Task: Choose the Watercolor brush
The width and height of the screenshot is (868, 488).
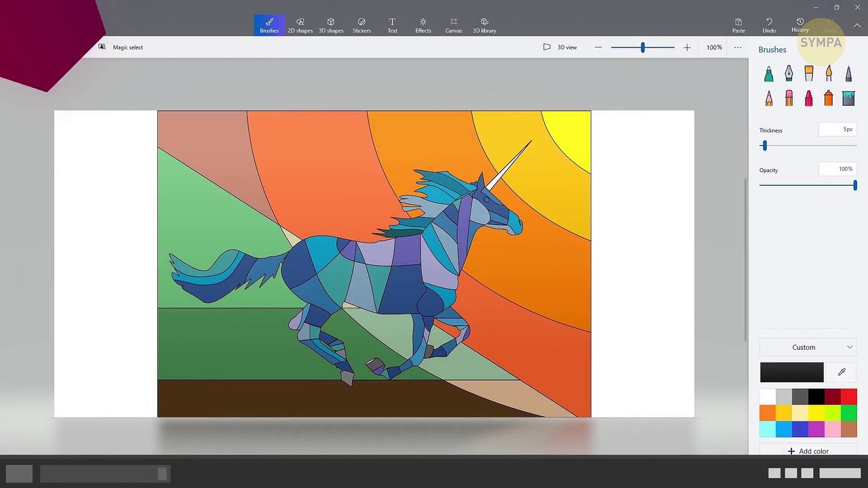Action: (x=829, y=74)
